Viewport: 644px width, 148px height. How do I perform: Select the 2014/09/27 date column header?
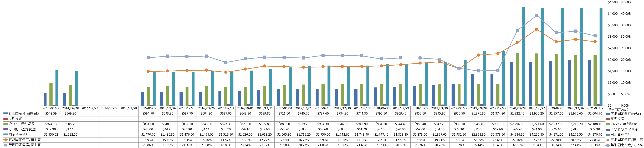point(90,108)
